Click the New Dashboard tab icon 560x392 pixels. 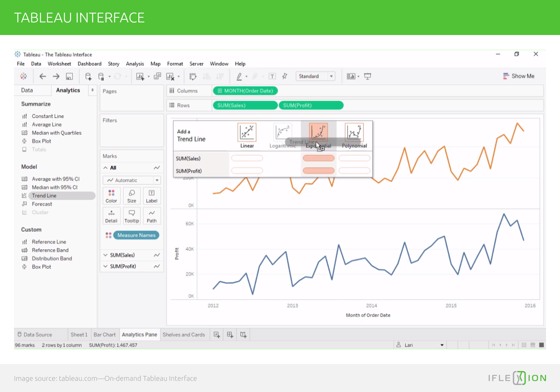tap(230, 335)
